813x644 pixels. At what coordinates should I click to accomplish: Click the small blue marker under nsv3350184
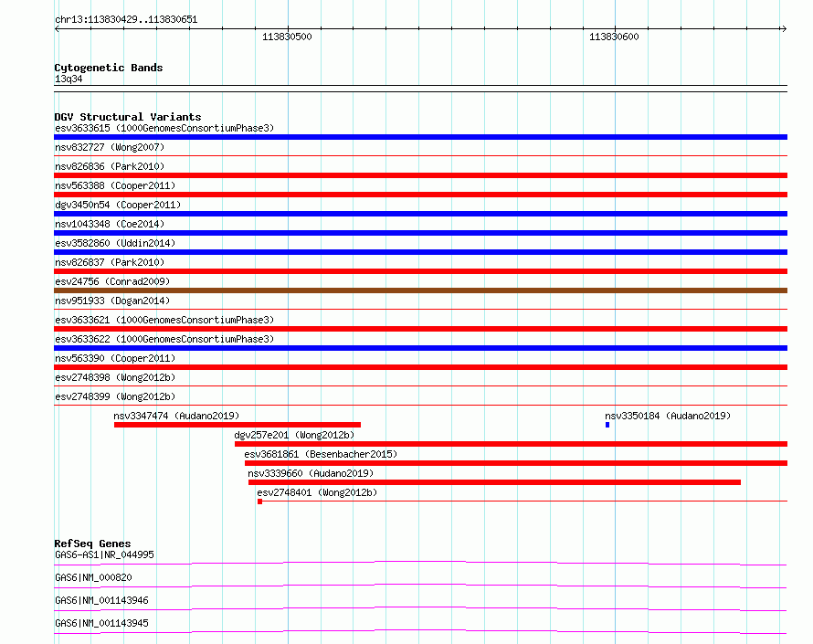(607, 425)
